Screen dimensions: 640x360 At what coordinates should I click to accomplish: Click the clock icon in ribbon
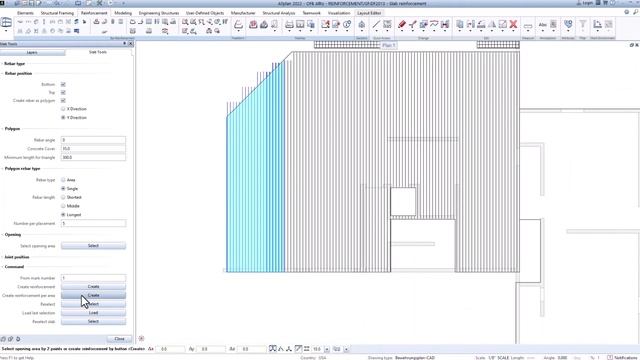pyautogui.click(x=347, y=25)
